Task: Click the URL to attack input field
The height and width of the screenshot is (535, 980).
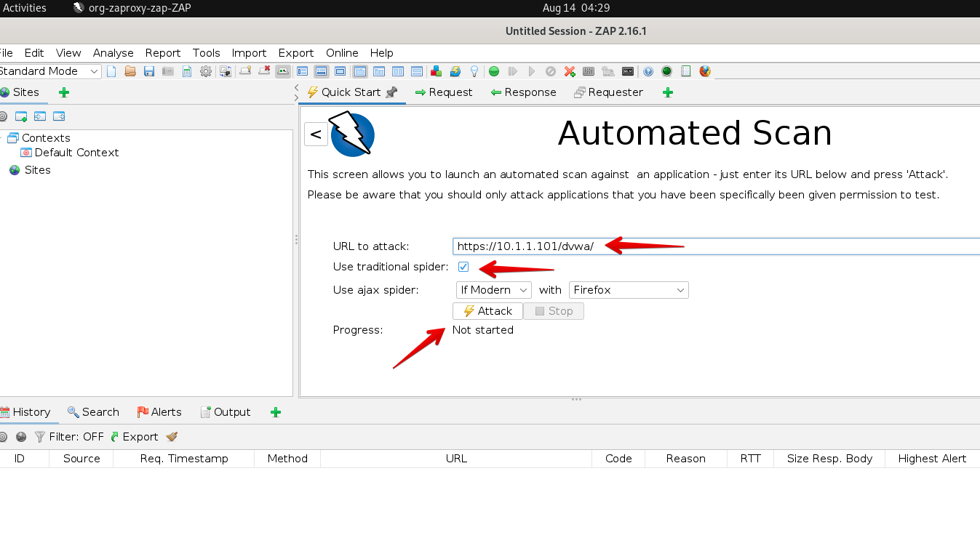Action: 713,246
